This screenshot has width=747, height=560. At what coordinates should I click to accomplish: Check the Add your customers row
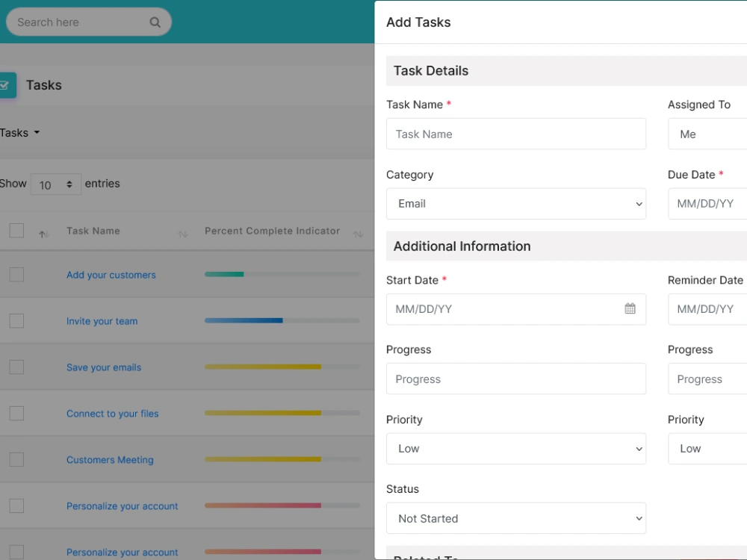pyautogui.click(x=16, y=274)
